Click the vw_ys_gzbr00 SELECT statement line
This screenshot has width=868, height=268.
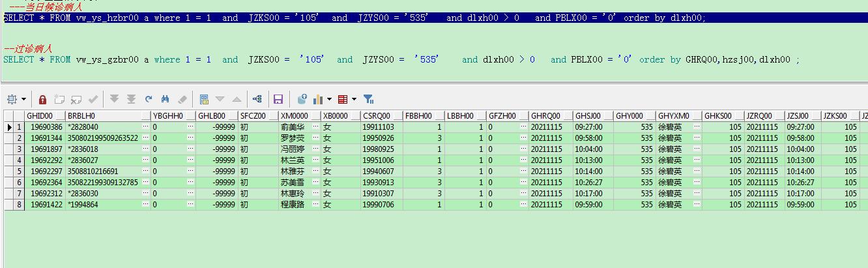[x=401, y=59]
